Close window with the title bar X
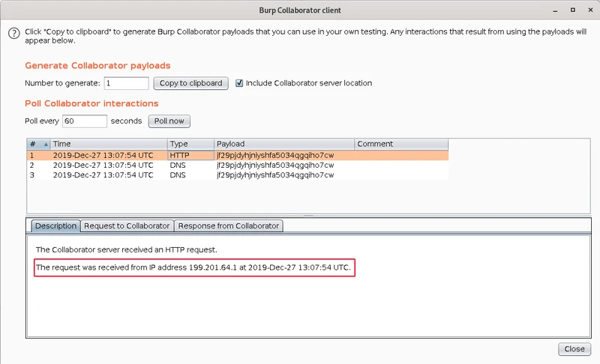The image size is (600, 364). coord(590,10)
